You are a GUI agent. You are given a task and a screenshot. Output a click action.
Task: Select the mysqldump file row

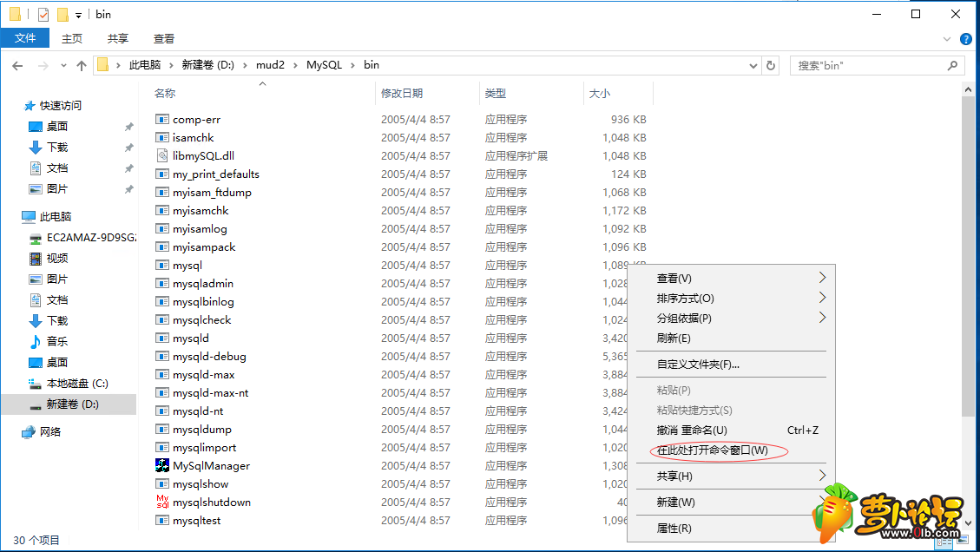point(401,430)
